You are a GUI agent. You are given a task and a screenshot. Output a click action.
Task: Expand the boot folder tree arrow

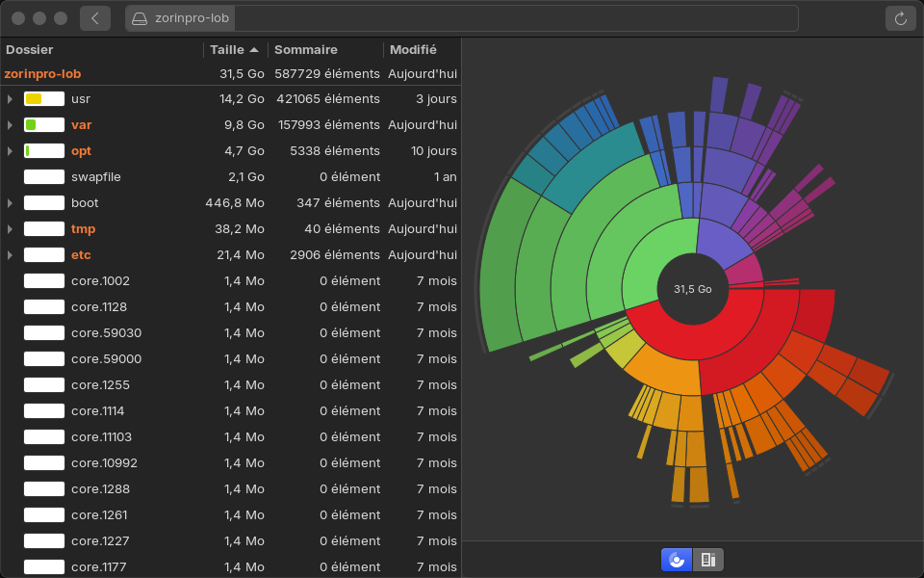(10, 203)
